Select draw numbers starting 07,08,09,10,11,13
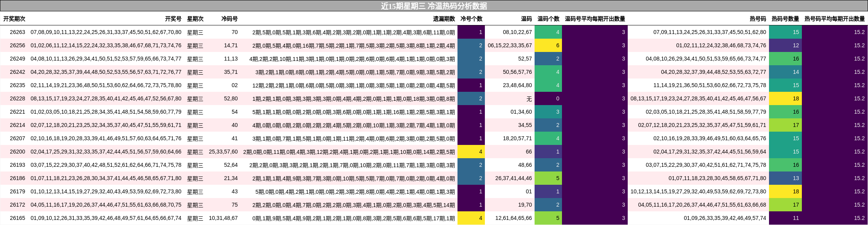This screenshot has height=225, width=868. pyautogui.click(x=106, y=32)
